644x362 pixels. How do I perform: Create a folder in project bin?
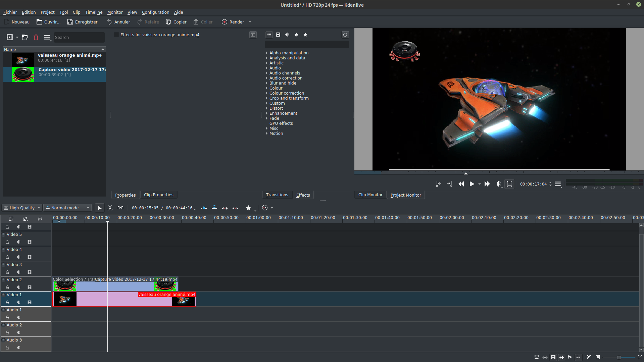pos(25,38)
